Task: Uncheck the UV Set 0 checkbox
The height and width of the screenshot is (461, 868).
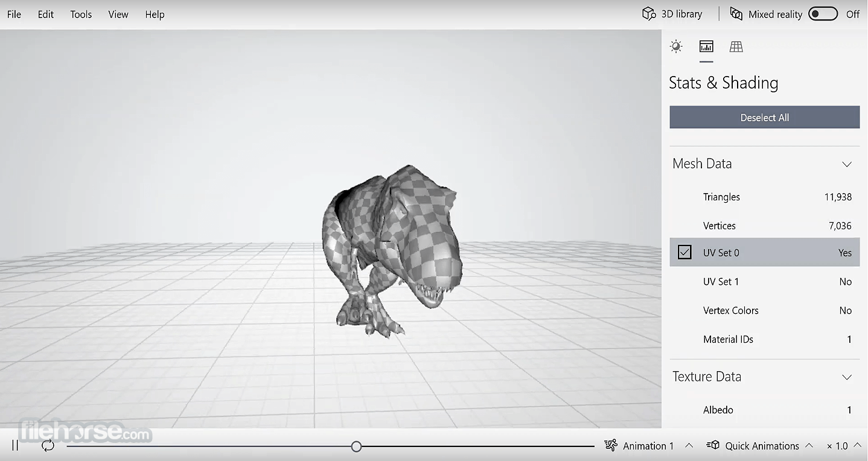Action: pyautogui.click(x=685, y=252)
